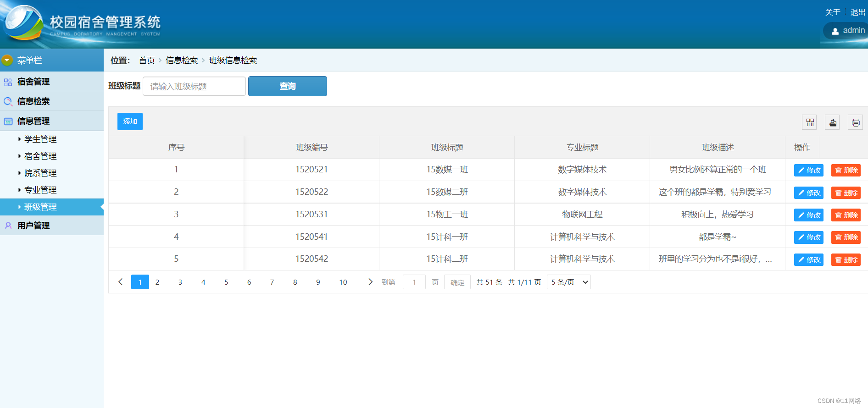The image size is (868, 408).
Task: Click the 退出 logout link
Action: click(x=857, y=12)
